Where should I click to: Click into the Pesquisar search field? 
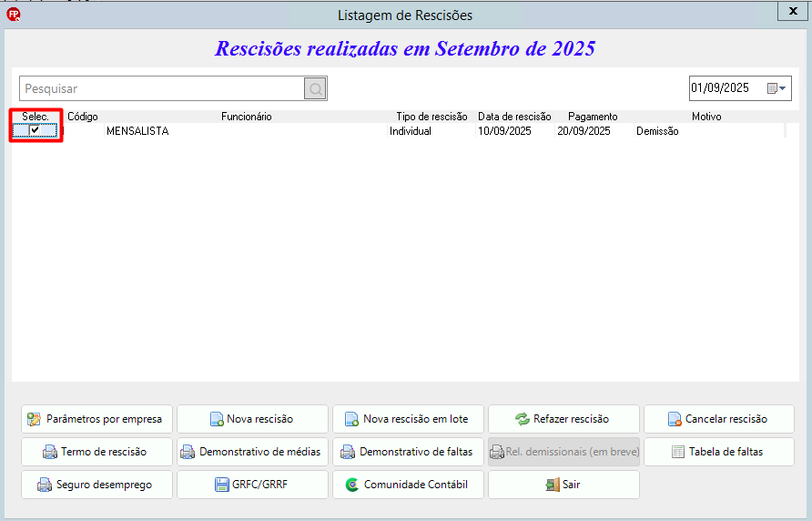161,88
